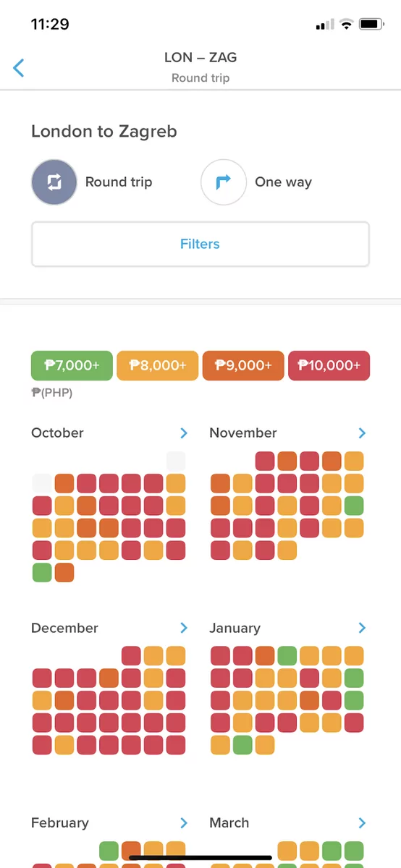This screenshot has height=868, width=401.
Task: Open the Filters button
Action: [x=200, y=244]
